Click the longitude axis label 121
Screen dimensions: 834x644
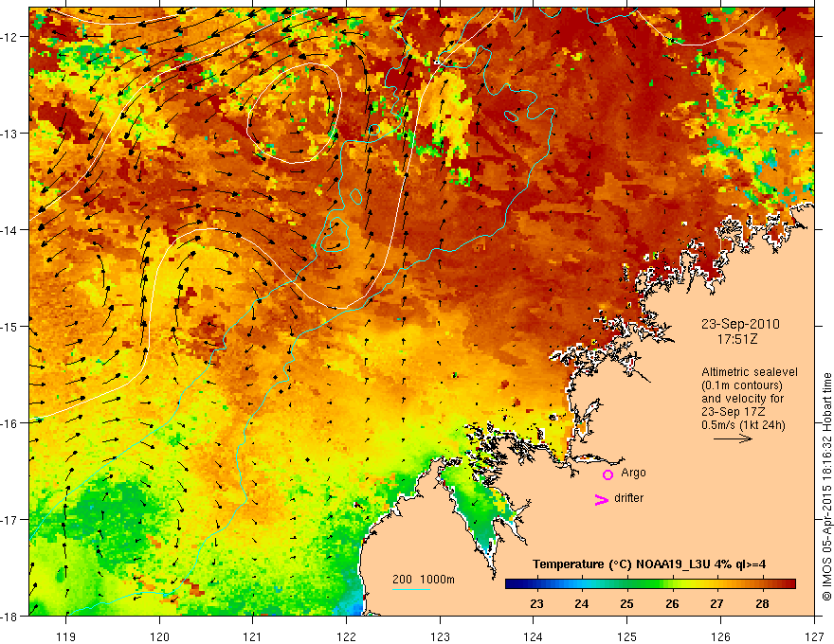[x=253, y=636]
